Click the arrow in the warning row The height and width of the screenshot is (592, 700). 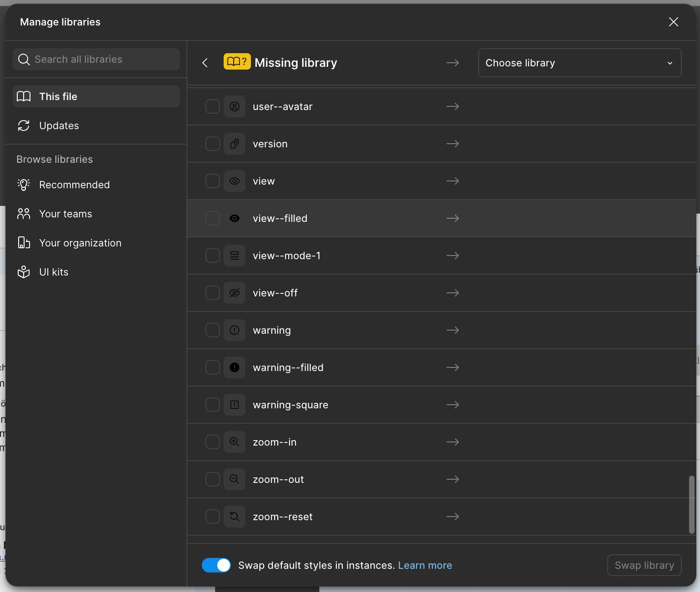click(453, 330)
